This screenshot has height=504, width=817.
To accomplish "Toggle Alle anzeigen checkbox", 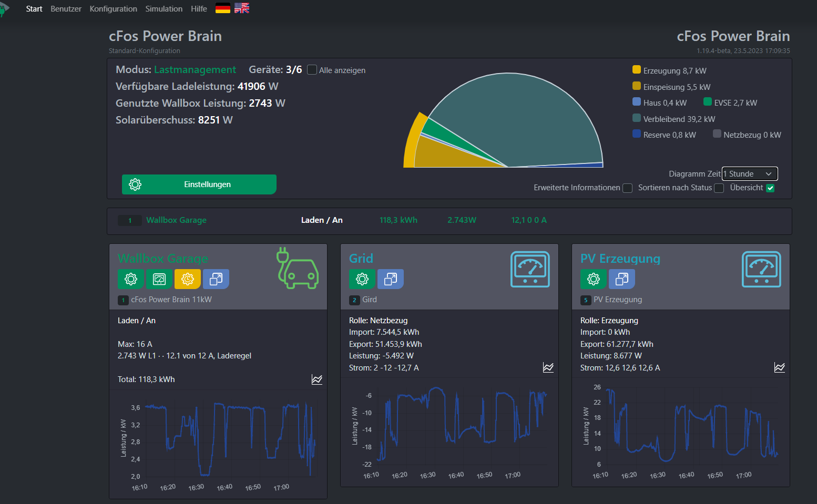I will click(312, 70).
